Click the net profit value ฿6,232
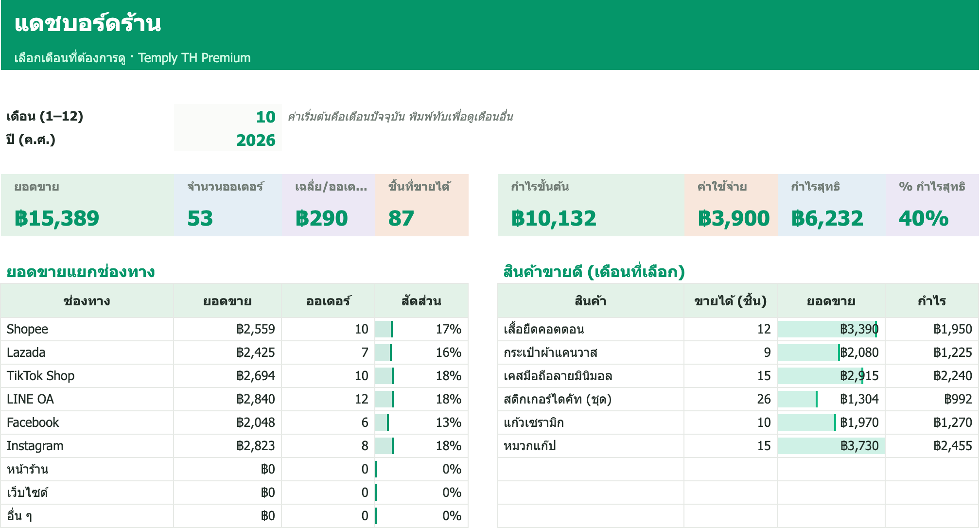Screen dimensions: 980x528 point(827,218)
